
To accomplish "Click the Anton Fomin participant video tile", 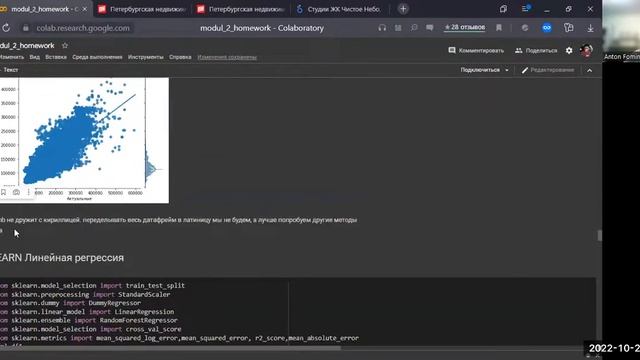I will click(621, 31).
